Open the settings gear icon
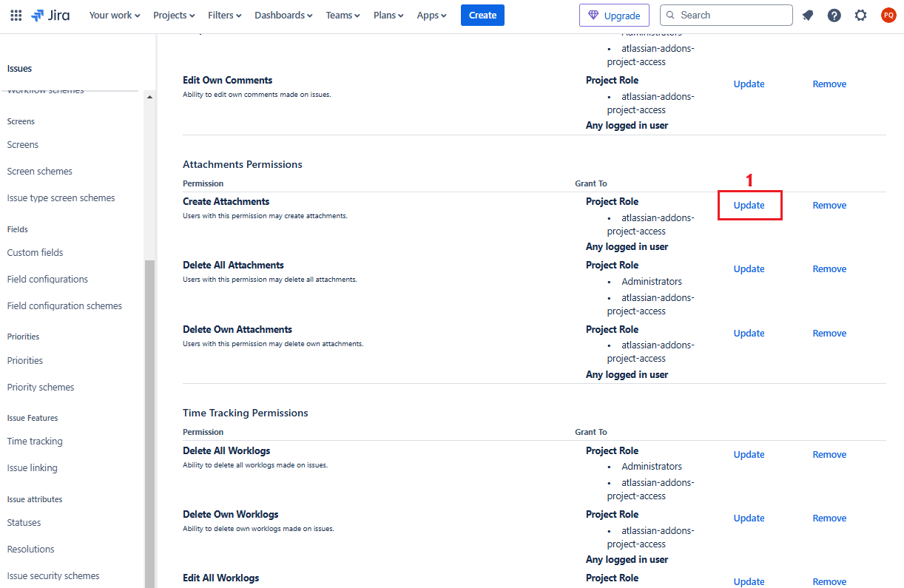The height and width of the screenshot is (588, 904). tap(860, 15)
